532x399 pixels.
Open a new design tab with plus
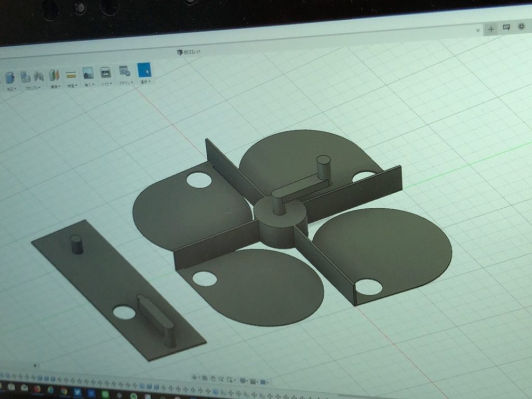click(x=491, y=29)
